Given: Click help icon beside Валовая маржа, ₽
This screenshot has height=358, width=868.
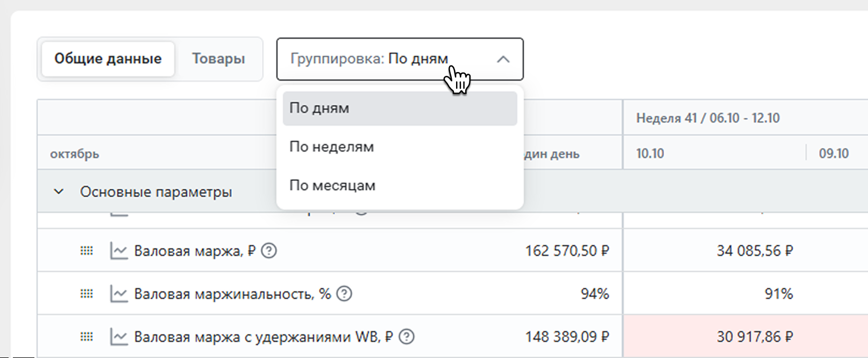Looking at the screenshot, I should coord(269,250).
